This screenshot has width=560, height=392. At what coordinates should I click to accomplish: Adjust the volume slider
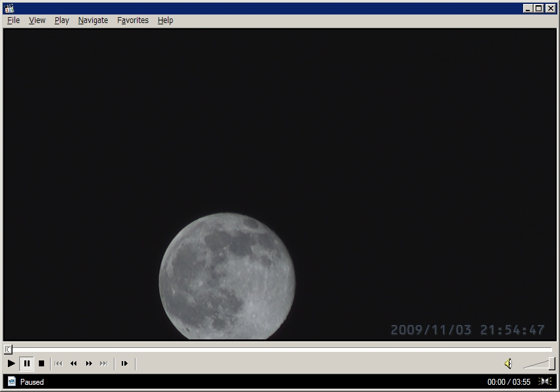tap(551, 363)
